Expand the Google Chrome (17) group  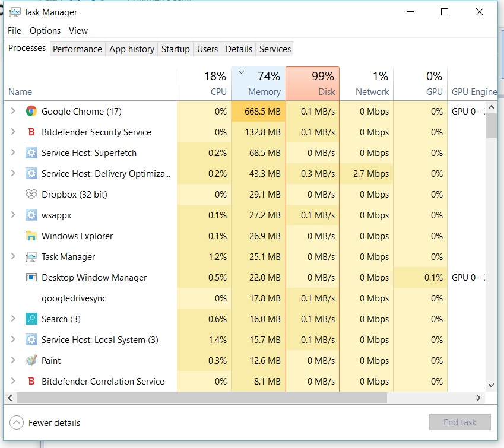click(13, 111)
